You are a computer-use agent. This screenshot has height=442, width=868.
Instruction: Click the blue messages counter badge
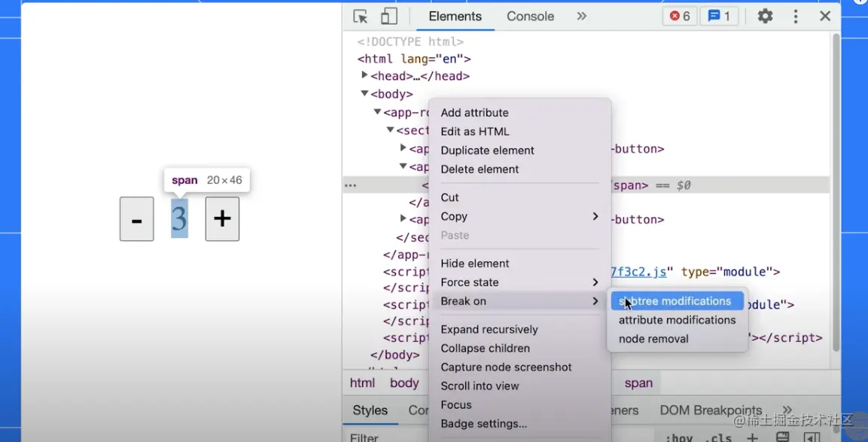click(x=719, y=16)
